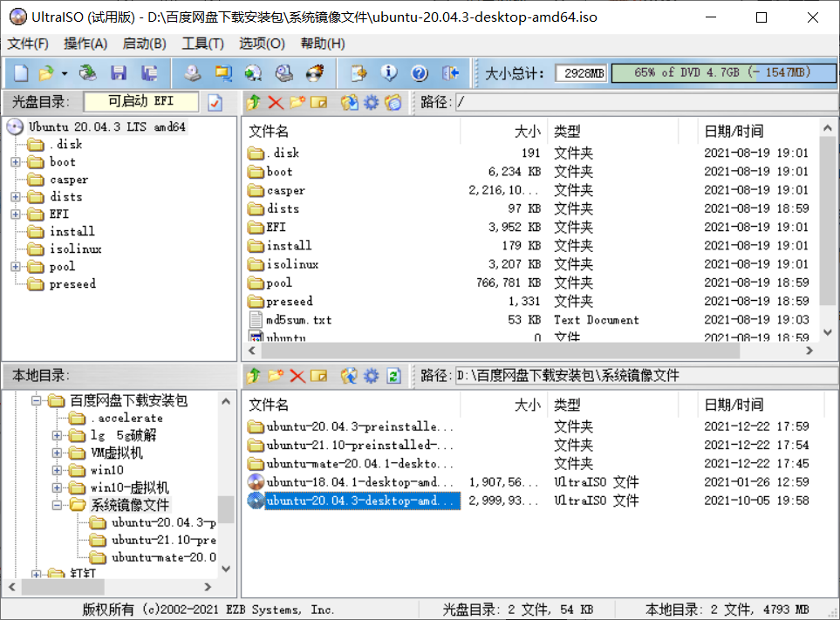This screenshot has width=840, height=620.
Task: Collapse the 百度网盘下载安装包 tree node
Action: pos(36,400)
